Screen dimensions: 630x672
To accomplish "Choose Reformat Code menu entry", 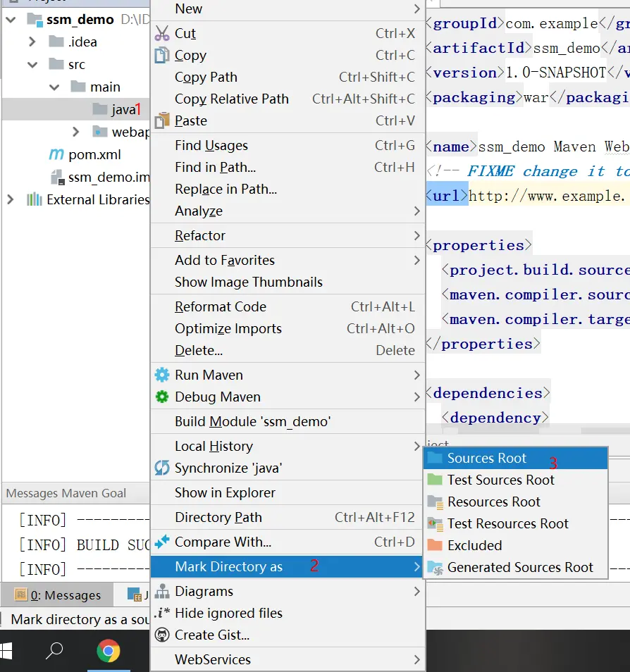I will point(288,306).
